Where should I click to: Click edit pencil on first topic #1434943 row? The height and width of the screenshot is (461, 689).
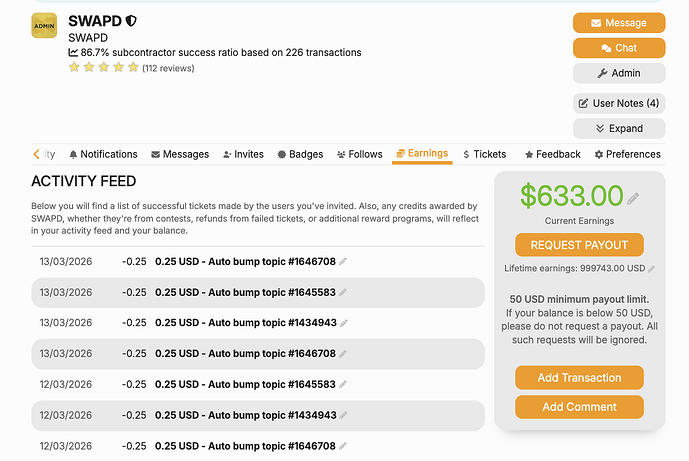coord(343,323)
